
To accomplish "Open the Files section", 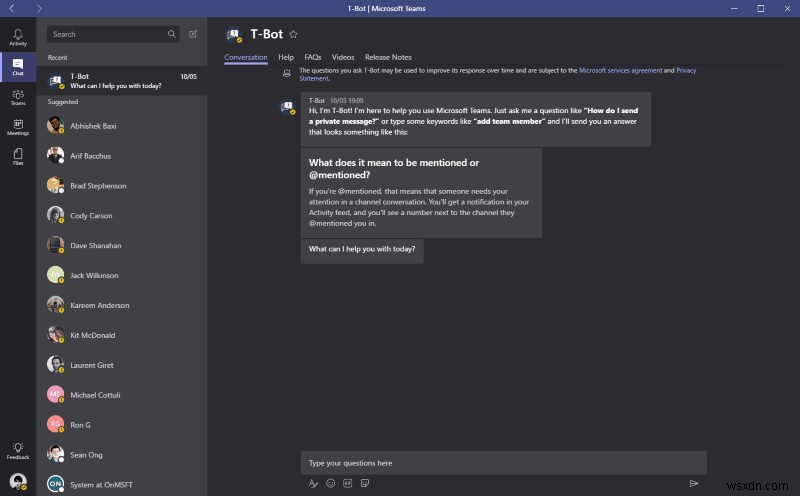I will click(18, 157).
